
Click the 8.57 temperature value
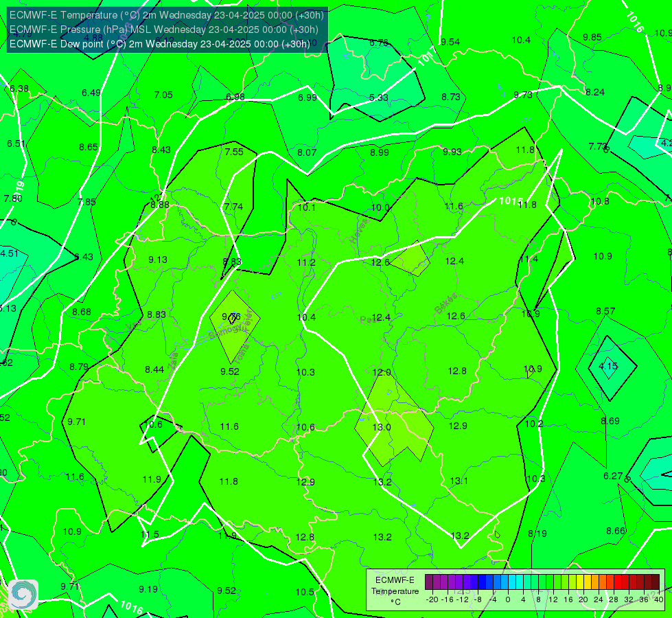605,311
